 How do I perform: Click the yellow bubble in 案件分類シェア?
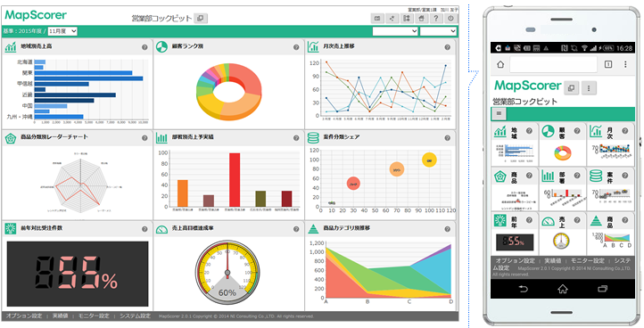pyautogui.click(x=429, y=160)
